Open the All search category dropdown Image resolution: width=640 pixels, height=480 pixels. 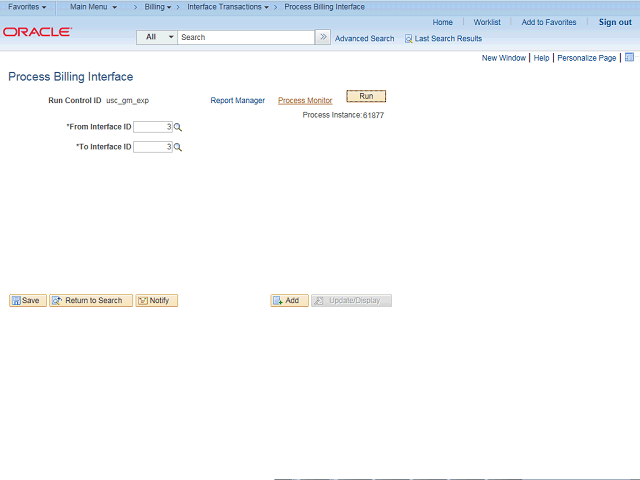pyautogui.click(x=157, y=37)
